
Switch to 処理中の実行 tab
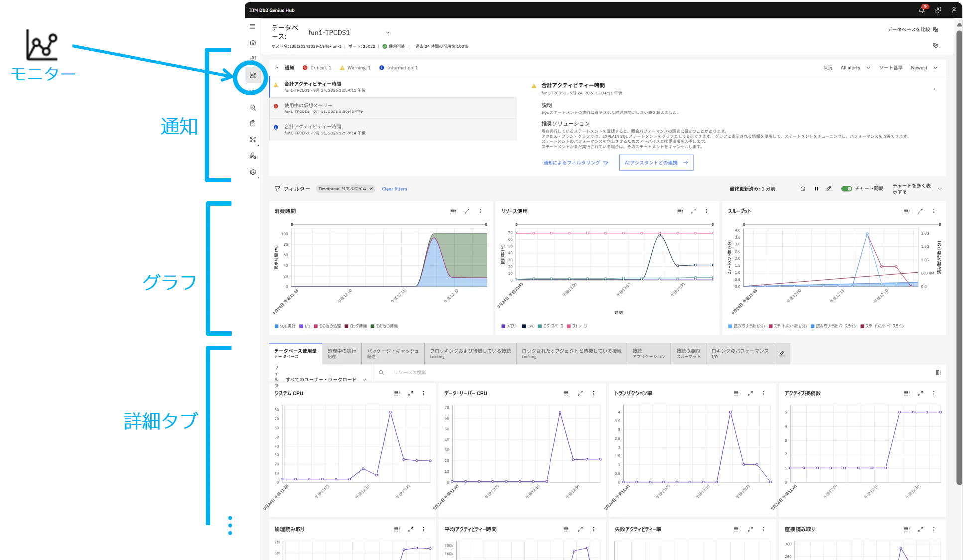(x=342, y=354)
